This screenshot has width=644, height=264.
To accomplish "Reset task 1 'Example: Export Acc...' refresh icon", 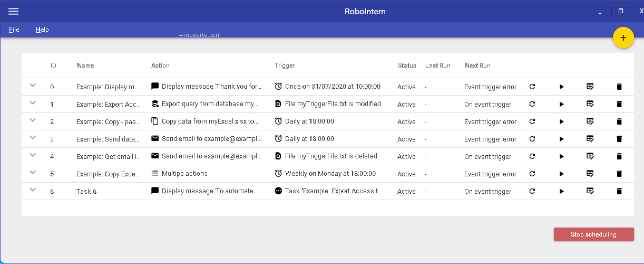I will click(x=532, y=104).
